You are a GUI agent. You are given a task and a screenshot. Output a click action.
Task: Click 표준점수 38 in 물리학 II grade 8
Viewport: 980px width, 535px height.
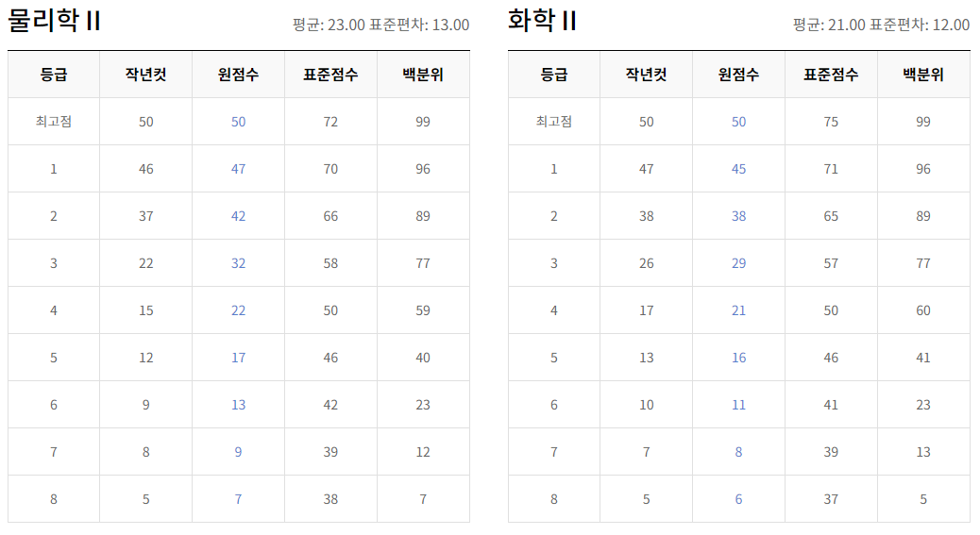[330, 499]
